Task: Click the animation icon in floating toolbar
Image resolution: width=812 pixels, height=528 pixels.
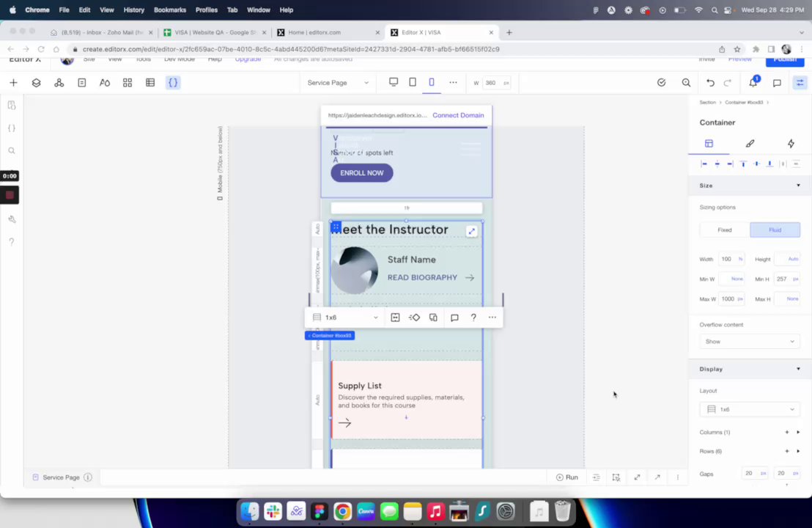Action: tap(414, 318)
